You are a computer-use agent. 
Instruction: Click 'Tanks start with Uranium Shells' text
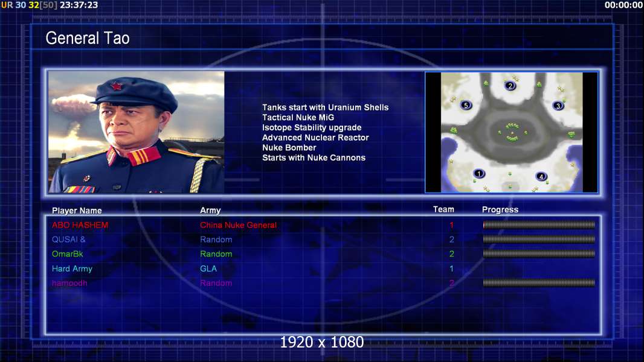(x=325, y=107)
